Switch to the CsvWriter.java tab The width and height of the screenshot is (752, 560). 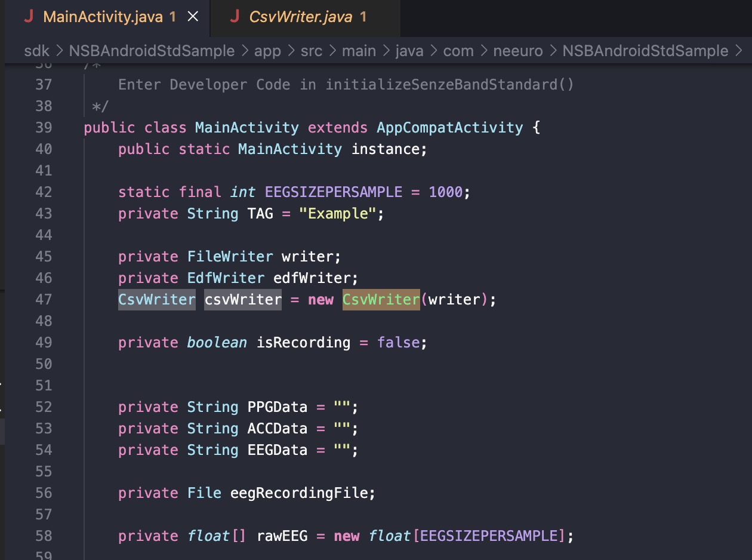[x=298, y=17]
